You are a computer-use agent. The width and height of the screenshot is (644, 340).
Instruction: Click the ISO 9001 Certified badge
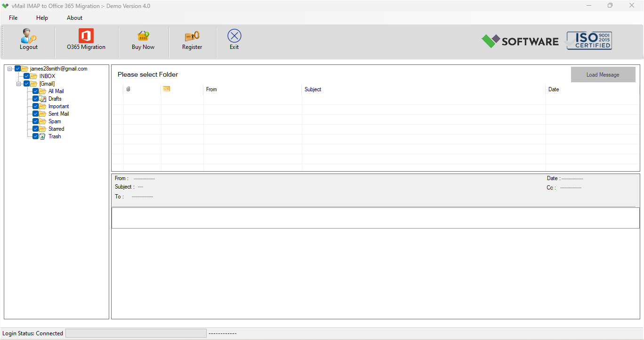click(x=589, y=41)
